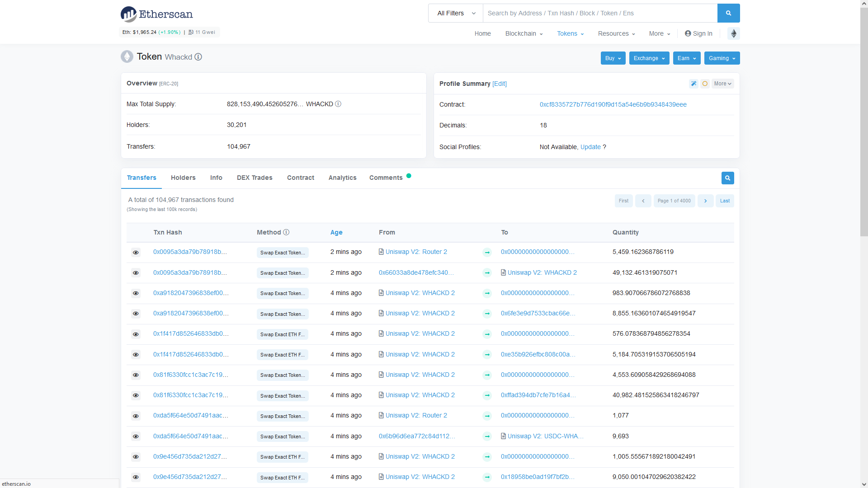Toggle eye icon for 5,184.705319153706505194 row
The image size is (868, 488).
[136, 355]
